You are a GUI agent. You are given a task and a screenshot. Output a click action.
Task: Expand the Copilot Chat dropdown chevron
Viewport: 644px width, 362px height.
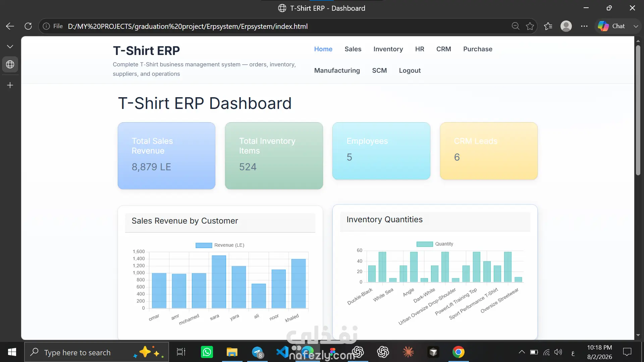(636, 26)
